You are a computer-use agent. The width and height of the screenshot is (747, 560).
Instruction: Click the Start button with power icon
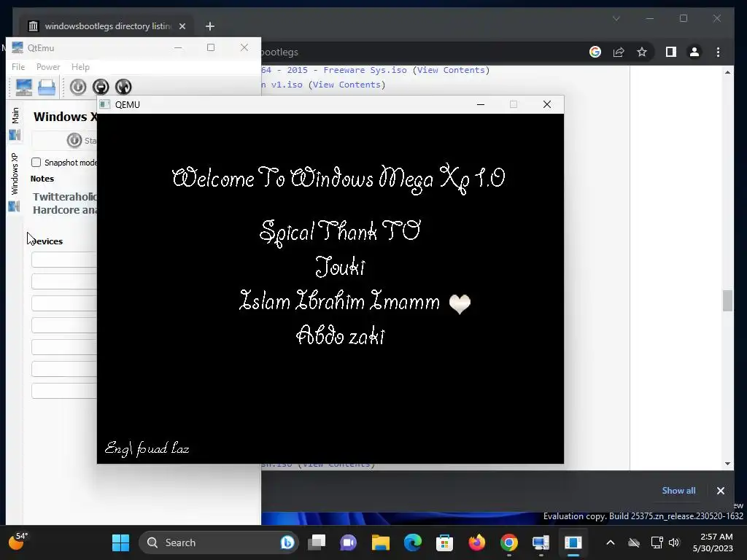click(x=81, y=141)
